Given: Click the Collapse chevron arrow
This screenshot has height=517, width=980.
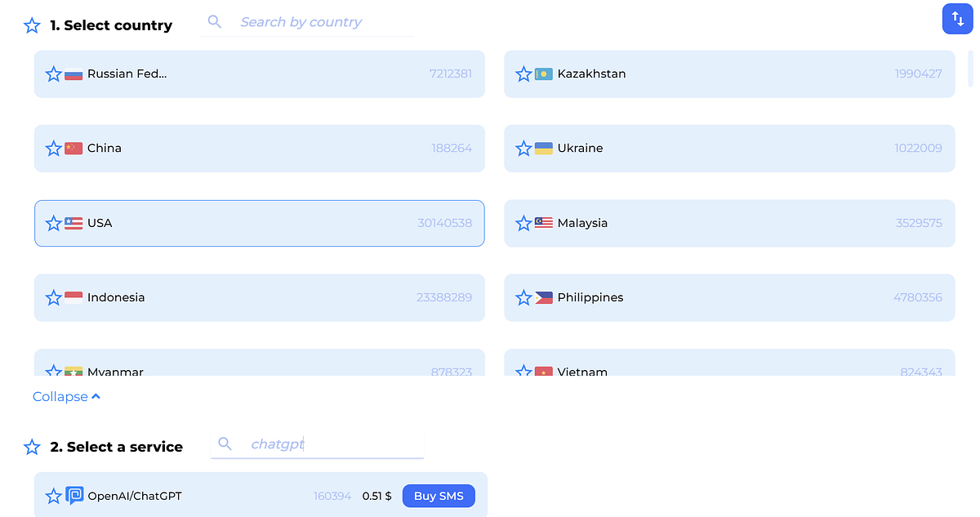Looking at the screenshot, I should click(x=96, y=397).
